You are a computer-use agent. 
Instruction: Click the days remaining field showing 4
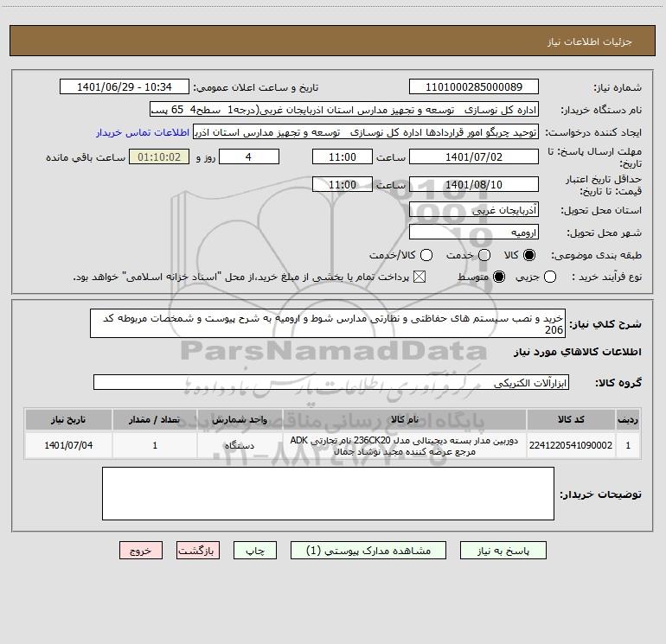point(249,156)
